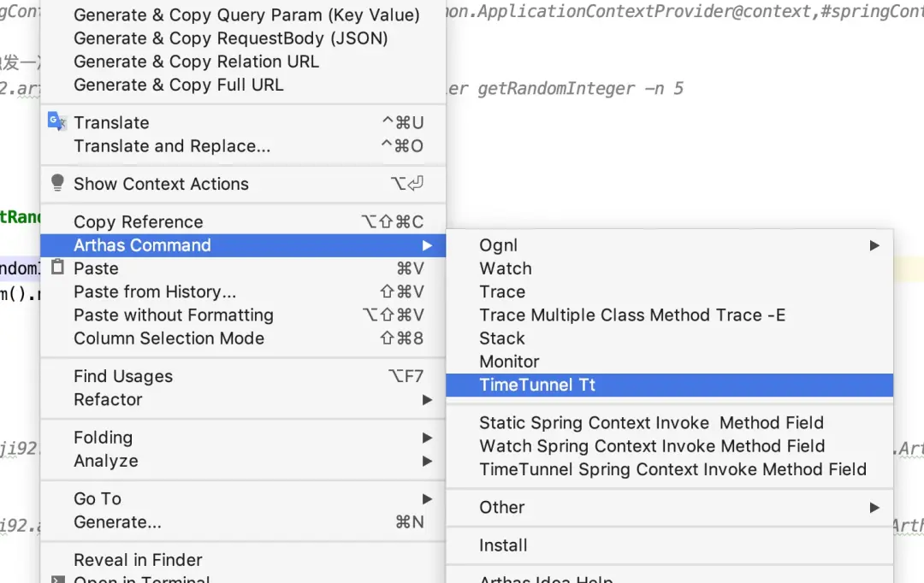
Task: Expand the Ognl submenu arrow
Action: (874, 245)
